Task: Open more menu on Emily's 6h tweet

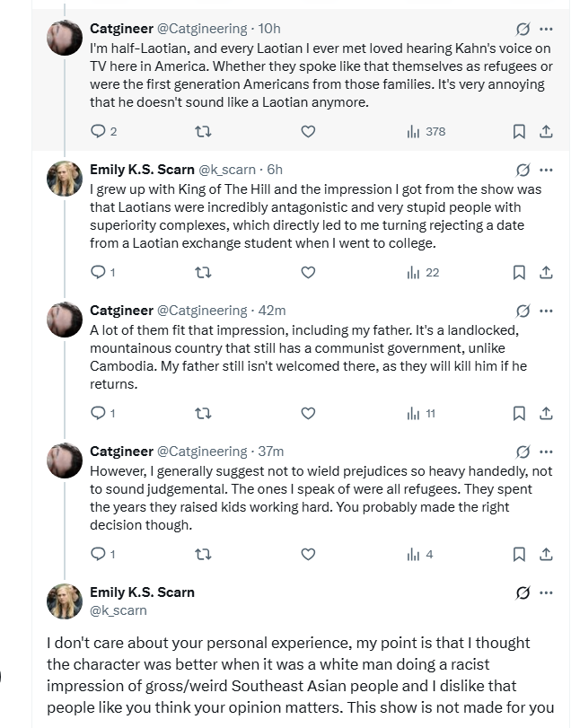Action: [x=547, y=170]
